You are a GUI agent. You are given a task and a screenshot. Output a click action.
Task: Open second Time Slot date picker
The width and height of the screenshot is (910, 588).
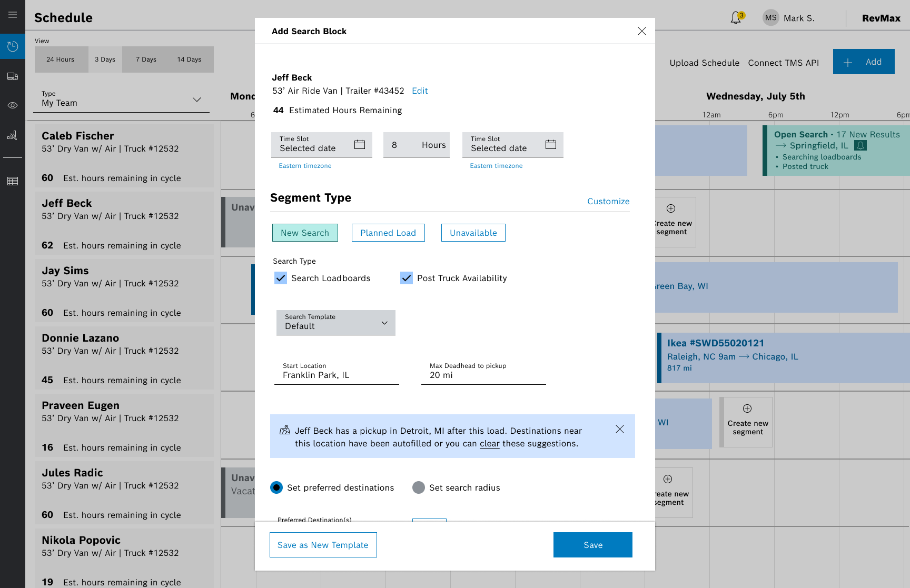pos(551,145)
